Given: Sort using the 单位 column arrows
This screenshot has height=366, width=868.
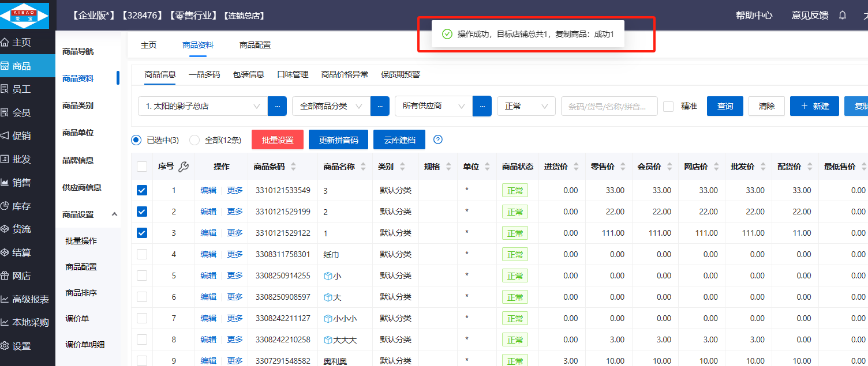Looking at the screenshot, I should click(487, 167).
